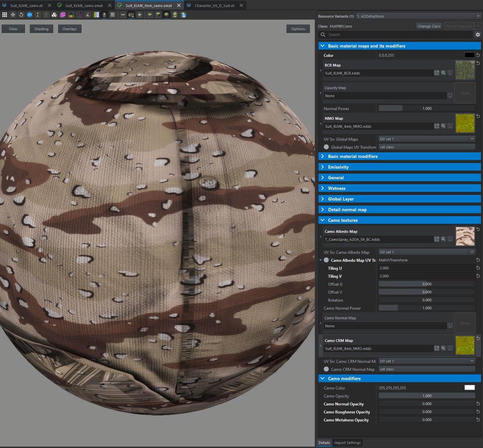The height and width of the screenshot is (448, 483).
Task: Switch to the Character_US_D_Suit.et tab
Action: 215,6
